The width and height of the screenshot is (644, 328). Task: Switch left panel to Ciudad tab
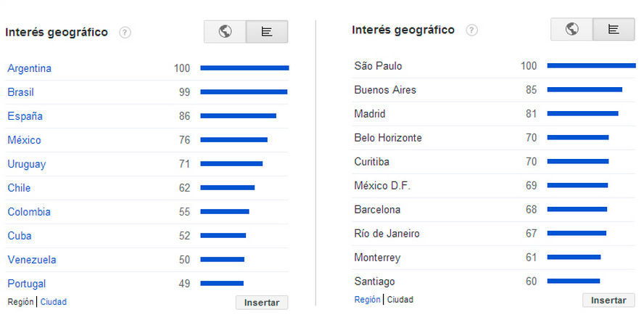pyautogui.click(x=54, y=302)
